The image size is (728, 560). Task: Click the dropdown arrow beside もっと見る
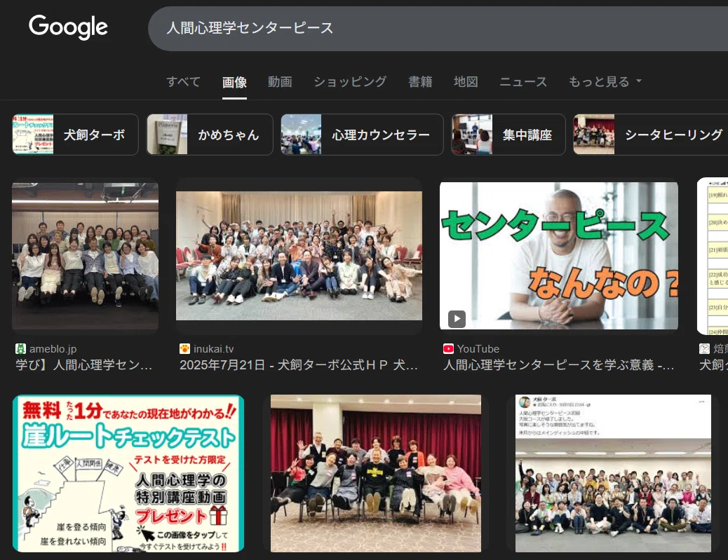pos(639,81)
